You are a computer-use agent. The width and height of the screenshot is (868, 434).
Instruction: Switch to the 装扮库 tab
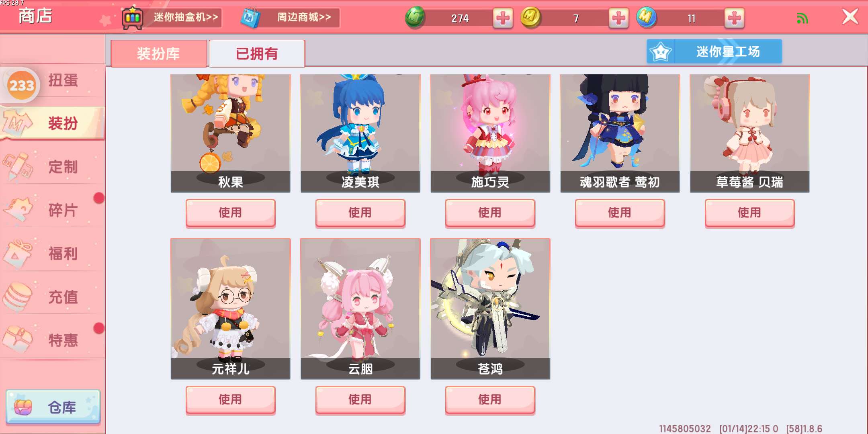click(x=158, y=53)
